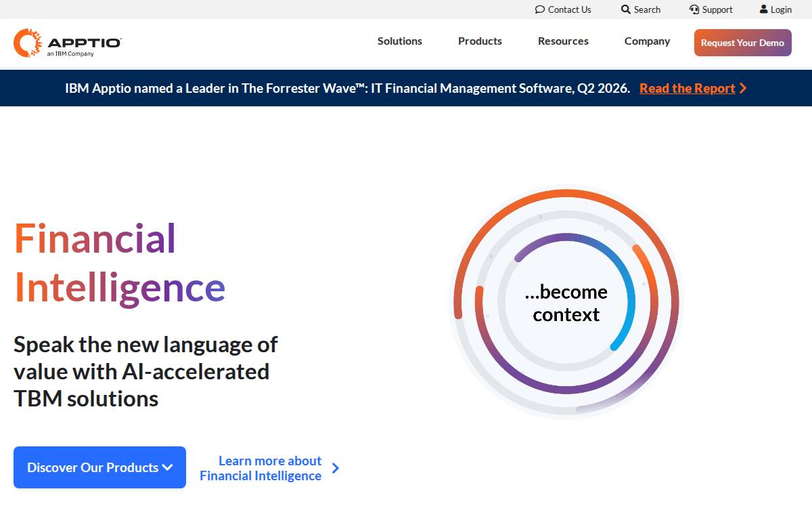
Task: Click the Financial Intelligence heading
Action: 120,263
